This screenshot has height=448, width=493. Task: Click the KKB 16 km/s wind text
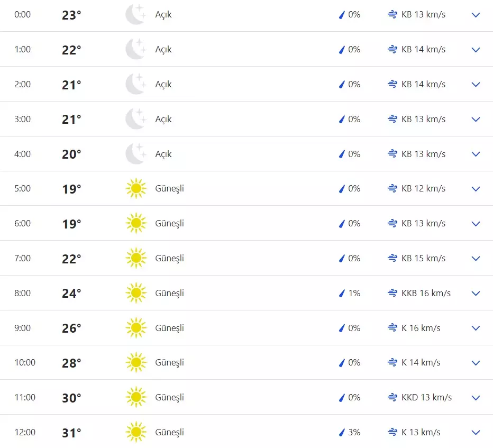(426, 293)
